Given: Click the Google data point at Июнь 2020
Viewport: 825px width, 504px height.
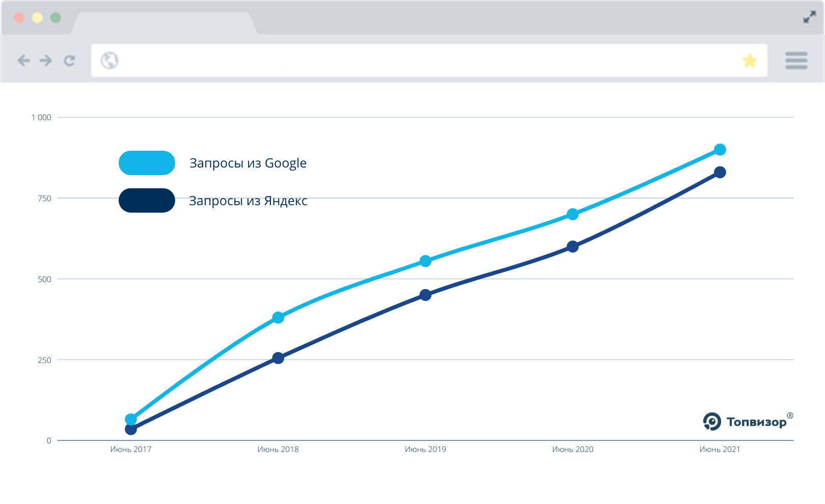Looking at the screenshot, I should 572,214.
